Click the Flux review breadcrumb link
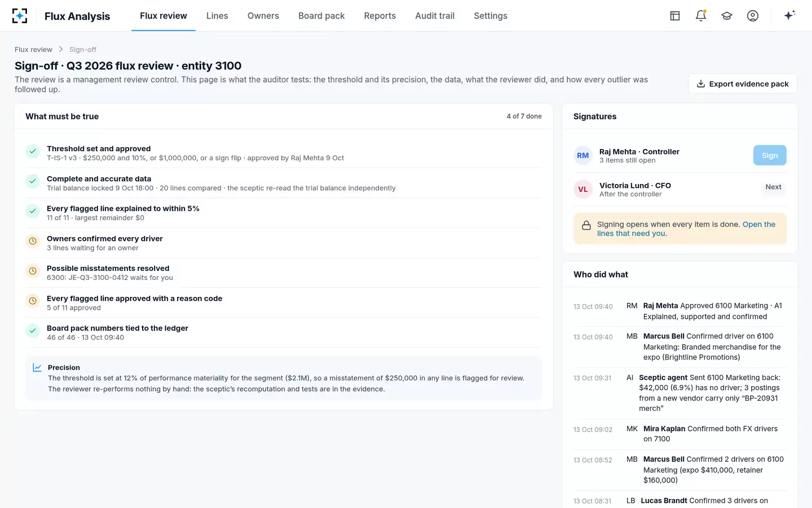Screen dimensions: 812x508 (x=33, y=50)
